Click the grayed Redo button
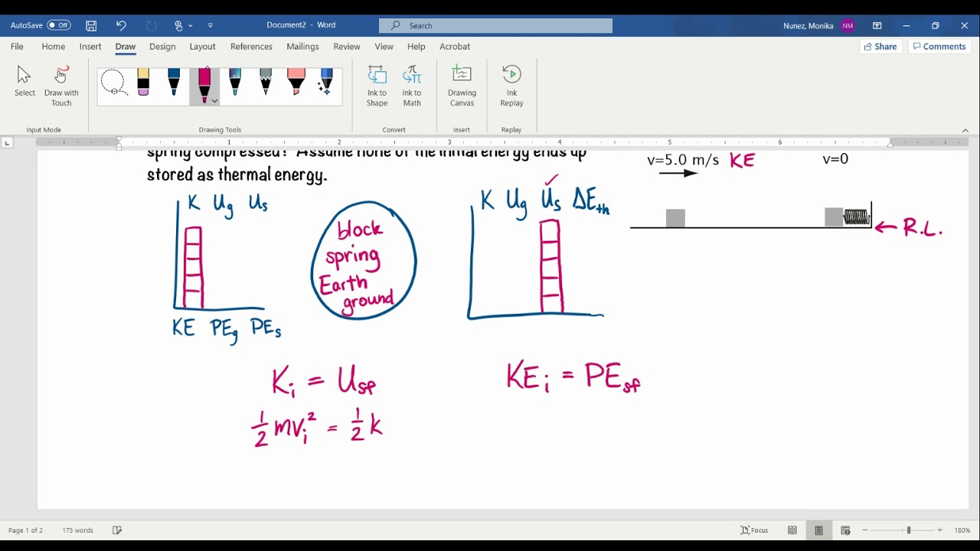 click(x=152, y=25)
